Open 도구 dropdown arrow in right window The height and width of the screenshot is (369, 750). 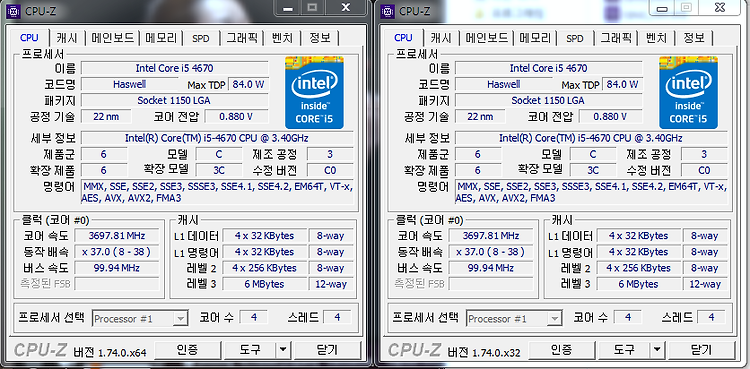pyautogui.click(x=657, y=349)
